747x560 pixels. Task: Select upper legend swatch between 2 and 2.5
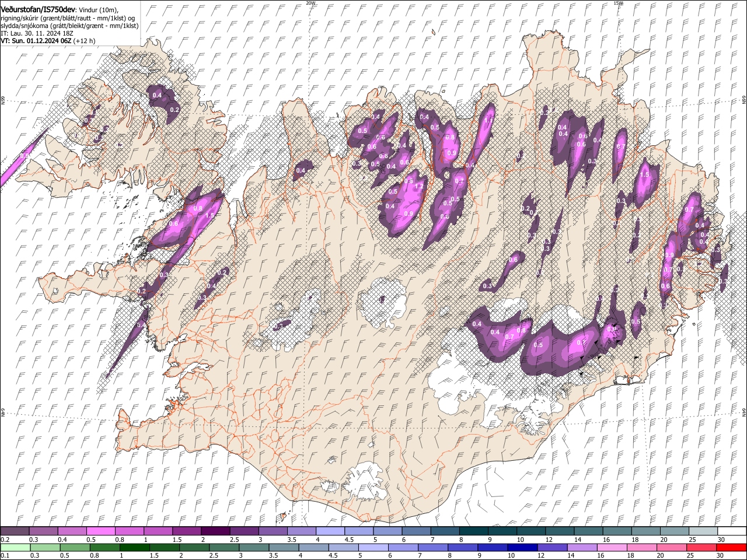point(215,531)
